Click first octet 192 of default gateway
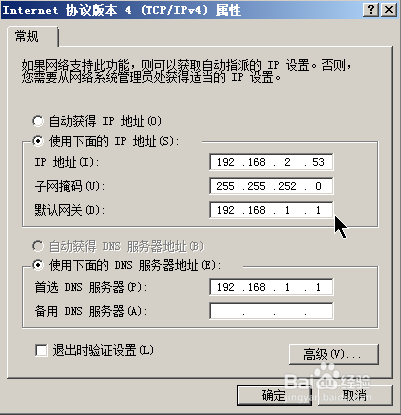Viewport: 401px width, 415px height. pyautogui.click(x=226, y=210)
